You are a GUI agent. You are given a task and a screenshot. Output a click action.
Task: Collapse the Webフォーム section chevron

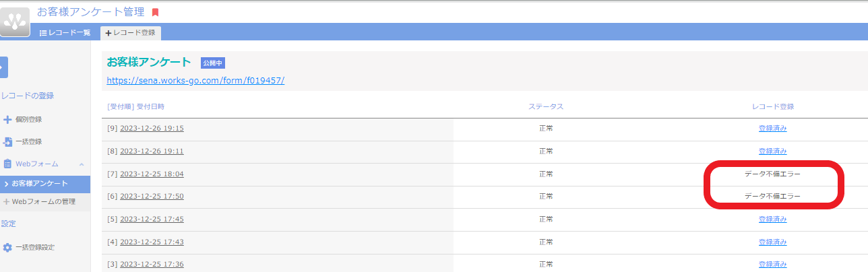pos(81,164)
